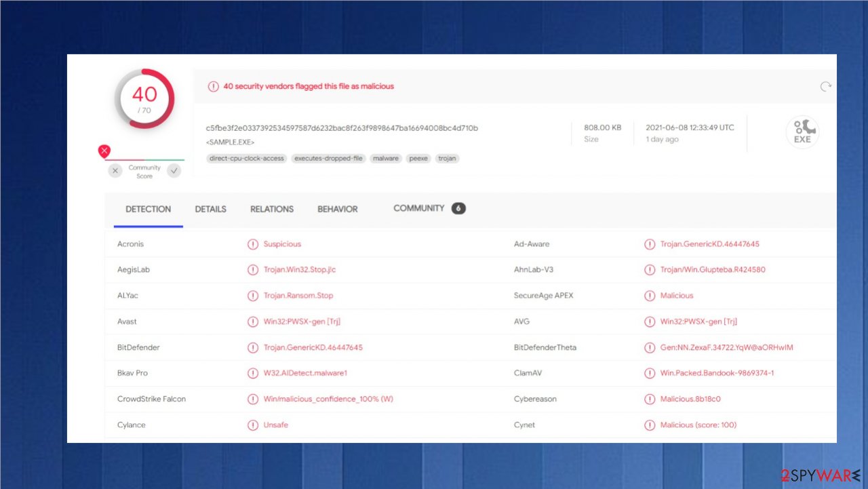Click AVG's Win32:PWSX-gen [Trj] result
The image size is (868, 489).
(x=698, y=321)
